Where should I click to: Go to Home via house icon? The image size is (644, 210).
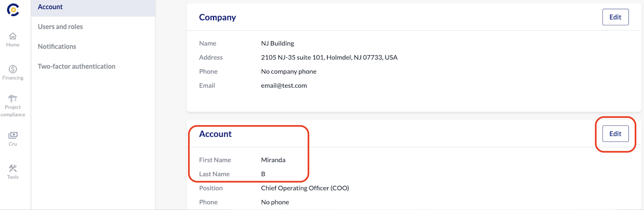click(x=13, y=36)
